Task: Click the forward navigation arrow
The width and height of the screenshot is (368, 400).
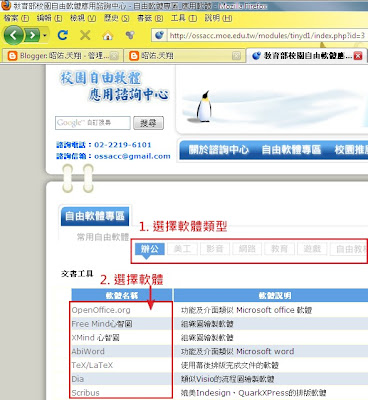Action: (32, 35)
